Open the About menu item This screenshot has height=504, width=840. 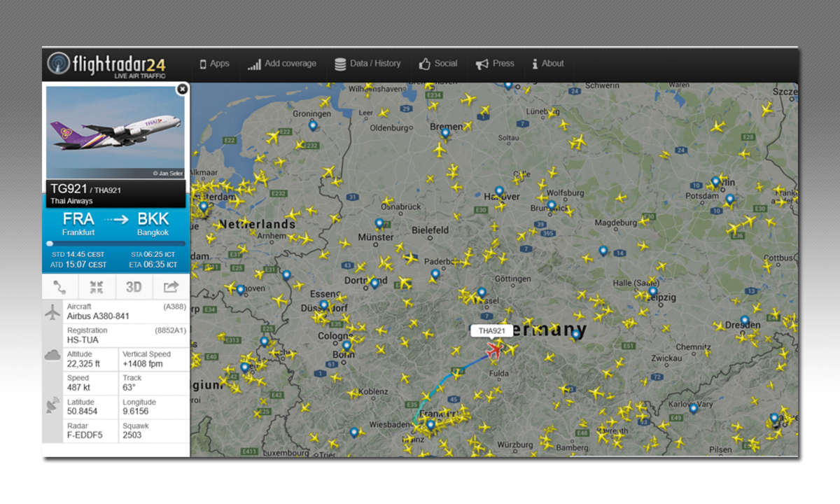[x=547, y=64]
